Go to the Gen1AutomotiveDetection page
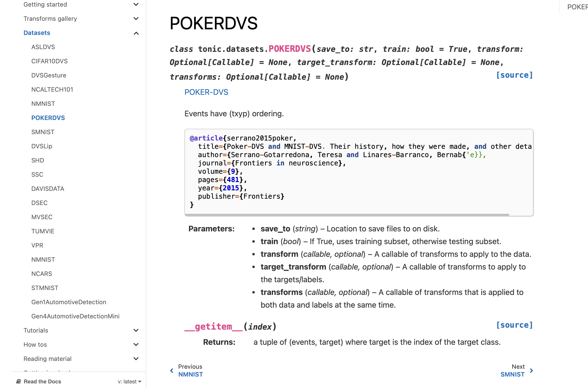This screenshot has height=389, width=588. [68, 302]
